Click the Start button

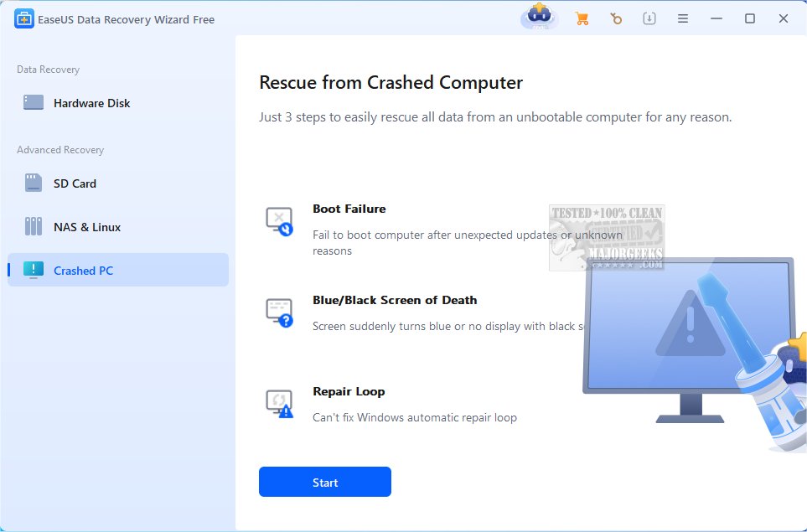tap(325, 482)
